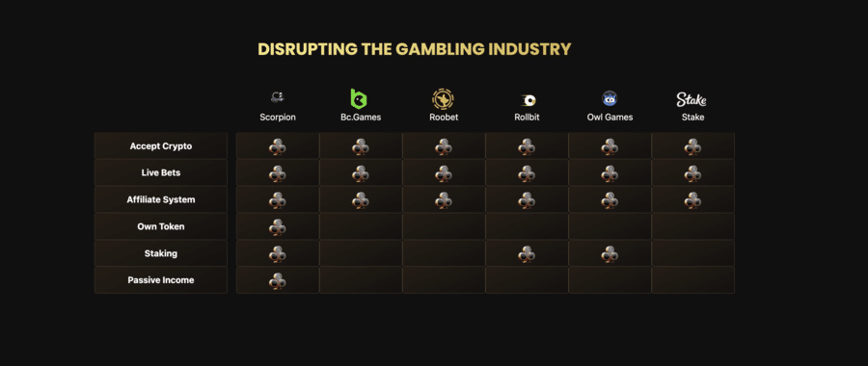Screen dimensions: 868x366
Task: Click the Roobet gold logo
Action: click(x=443, y=99)
